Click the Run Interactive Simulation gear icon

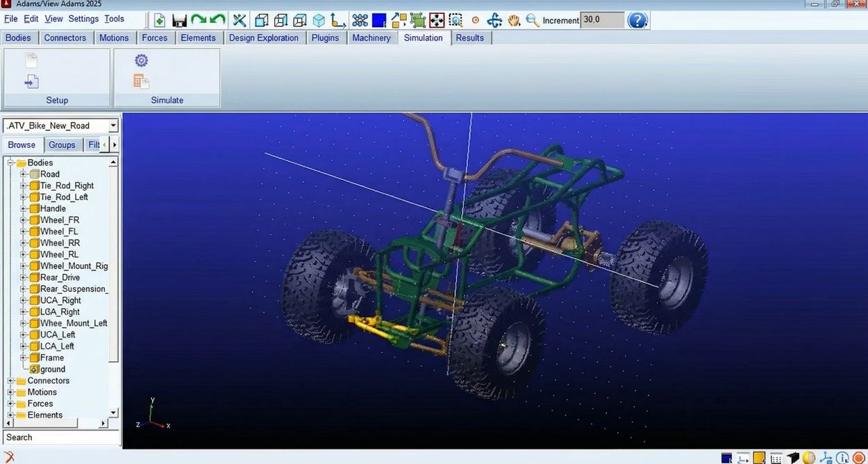142,61
